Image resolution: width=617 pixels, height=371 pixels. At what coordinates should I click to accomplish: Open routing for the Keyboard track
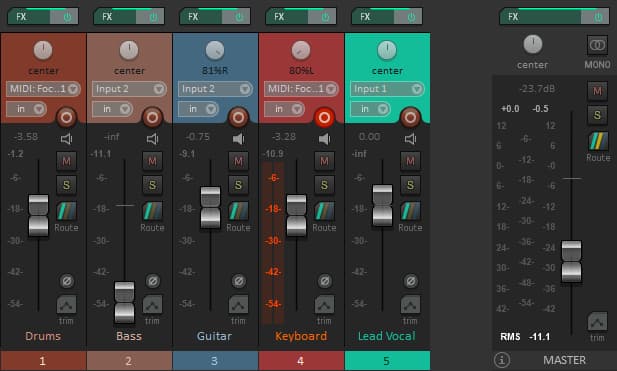324,211
